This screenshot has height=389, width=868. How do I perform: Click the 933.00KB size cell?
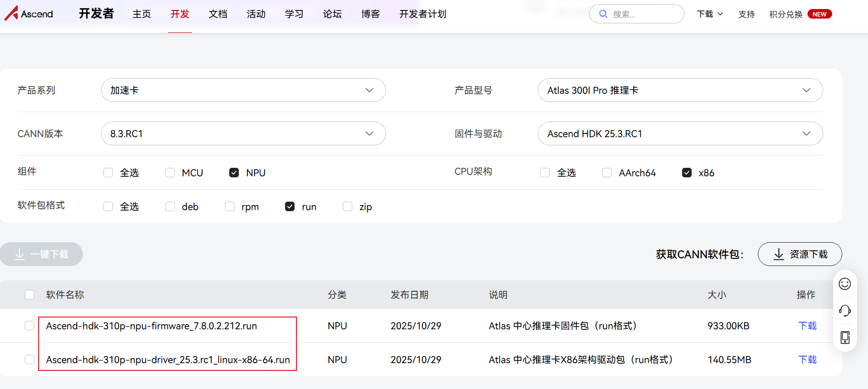coord(728,326)
